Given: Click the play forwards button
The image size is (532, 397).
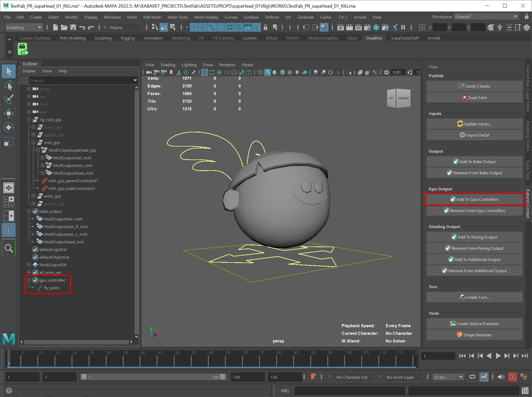Looking at the screenshot, I should click(x=498, y=356).
